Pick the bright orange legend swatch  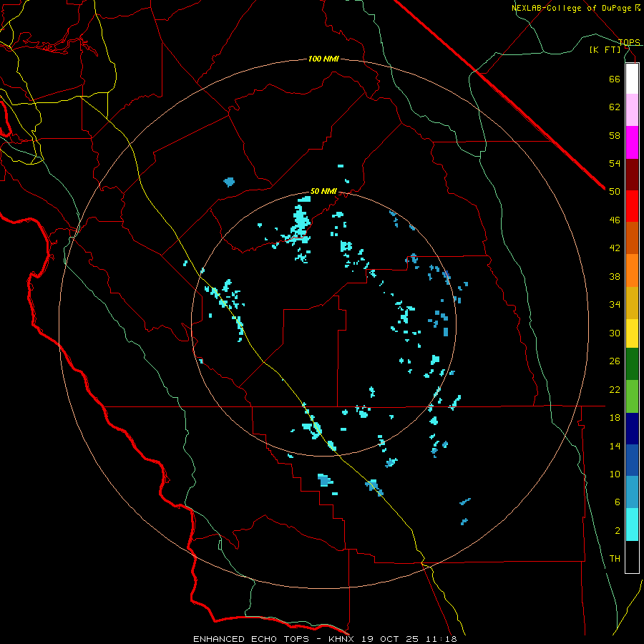(632, 270)
